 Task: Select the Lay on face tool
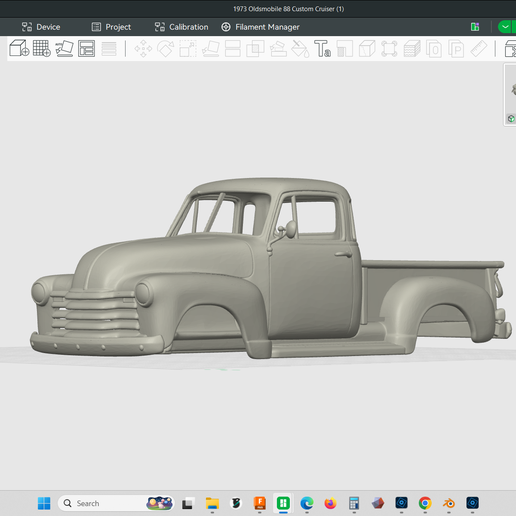pos(211,49)
